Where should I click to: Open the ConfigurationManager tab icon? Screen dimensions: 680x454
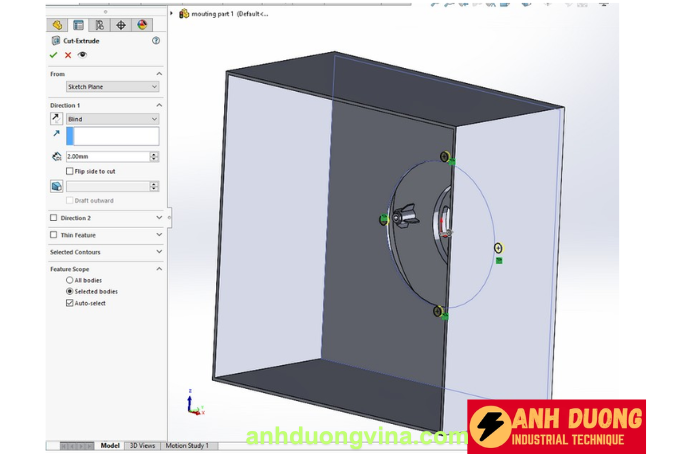[x=100, y=24]
